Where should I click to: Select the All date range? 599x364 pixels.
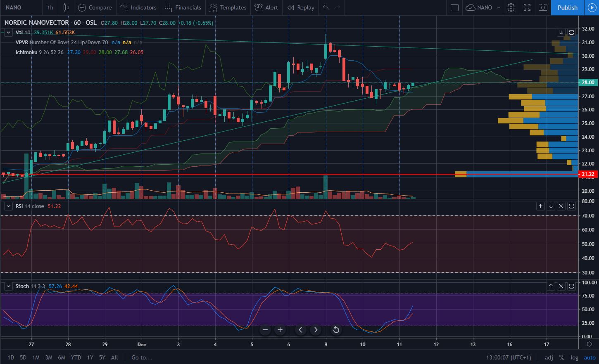[114, 357]
